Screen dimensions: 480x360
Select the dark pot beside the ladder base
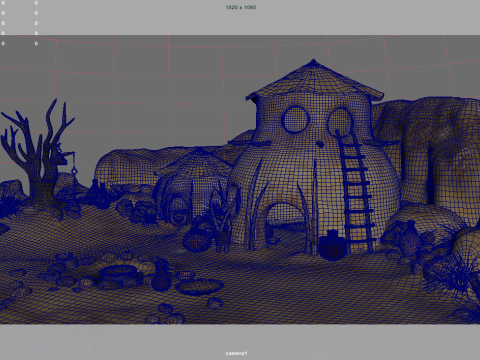click(333, 245)
